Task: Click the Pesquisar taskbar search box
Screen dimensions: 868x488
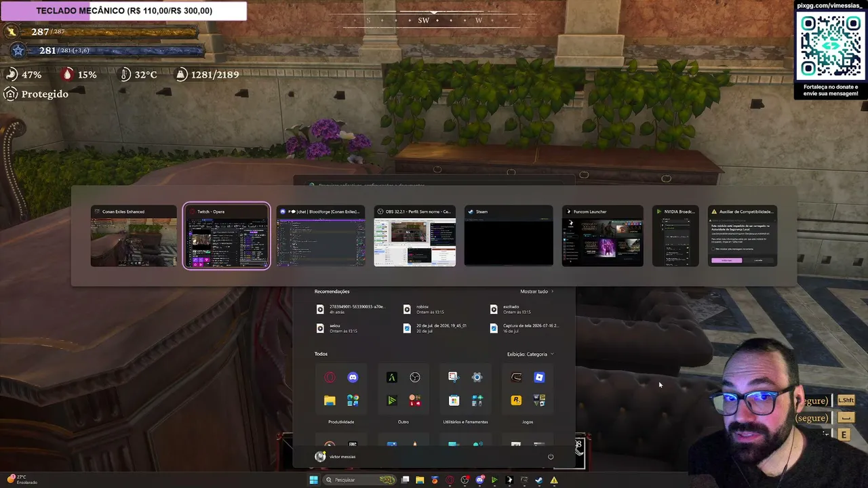Action: pyautogui.click(x=359, y=480)
